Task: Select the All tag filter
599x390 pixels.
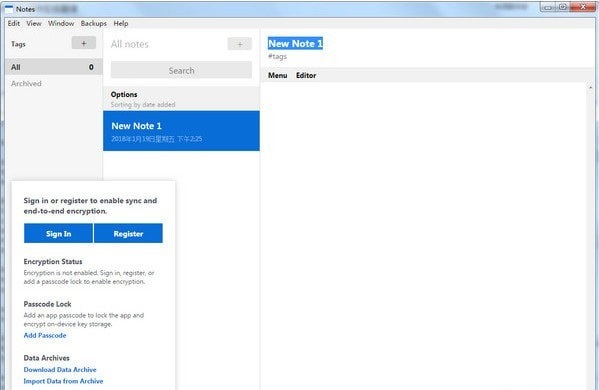Action: (54, 67)
